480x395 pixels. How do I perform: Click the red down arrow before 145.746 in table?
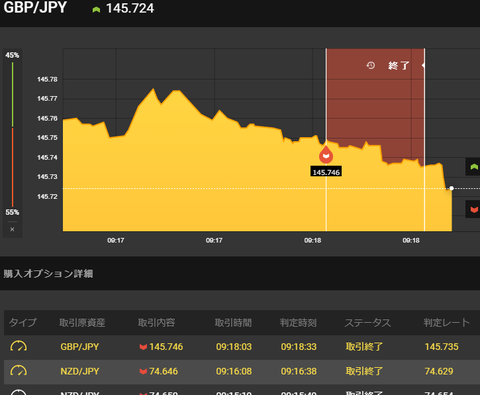click(143, 347)
